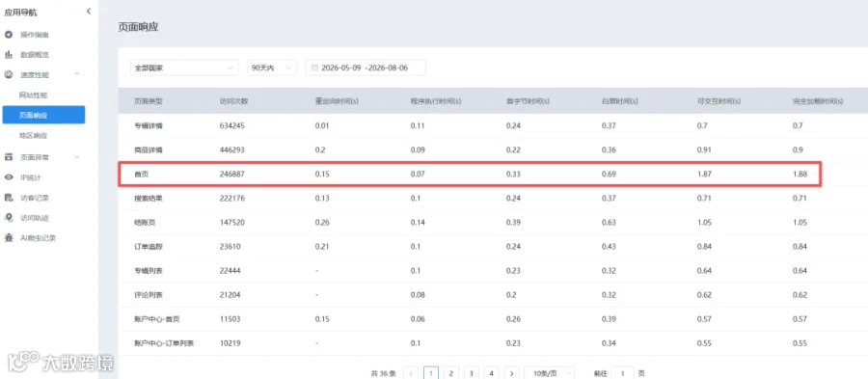Click the 商品详情 row label
The image size is (868, 379).
pos(149,149)
